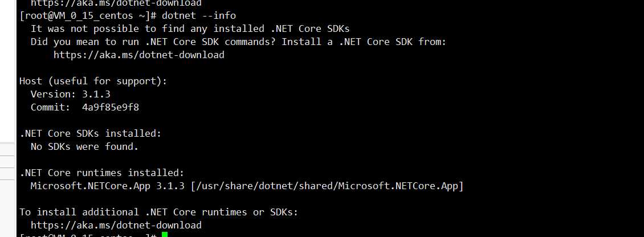644x237 pixels.
Task: Click the partially visible URL at the top edge
Action: pos(116,3)
